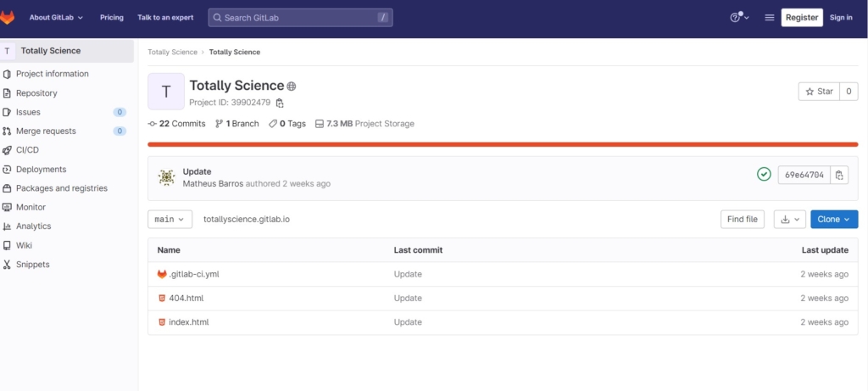The height and width of the screenshot is (391, 868).
Task: Click the sidebar Totally Science avatar T
Action: point(7,51)
